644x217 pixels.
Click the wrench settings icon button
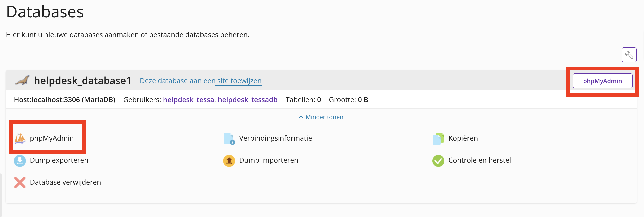[x=629, y=55]
